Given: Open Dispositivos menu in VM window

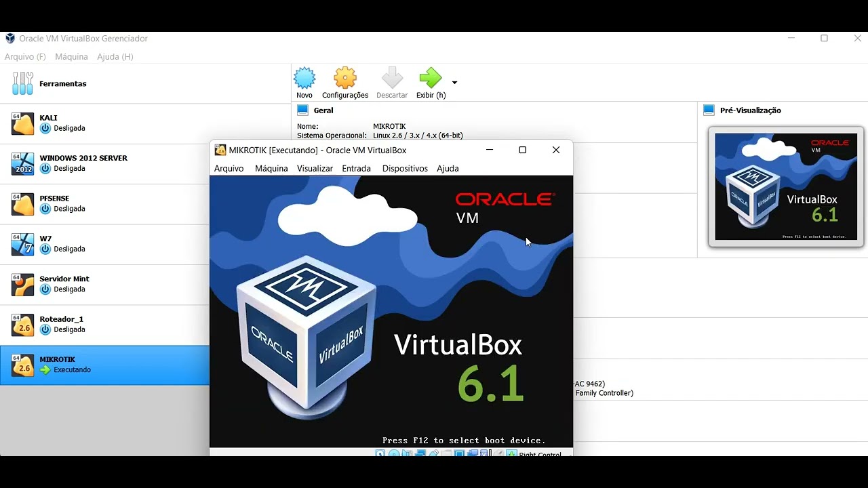Looking at the screenshot, I should pos(405,168).
